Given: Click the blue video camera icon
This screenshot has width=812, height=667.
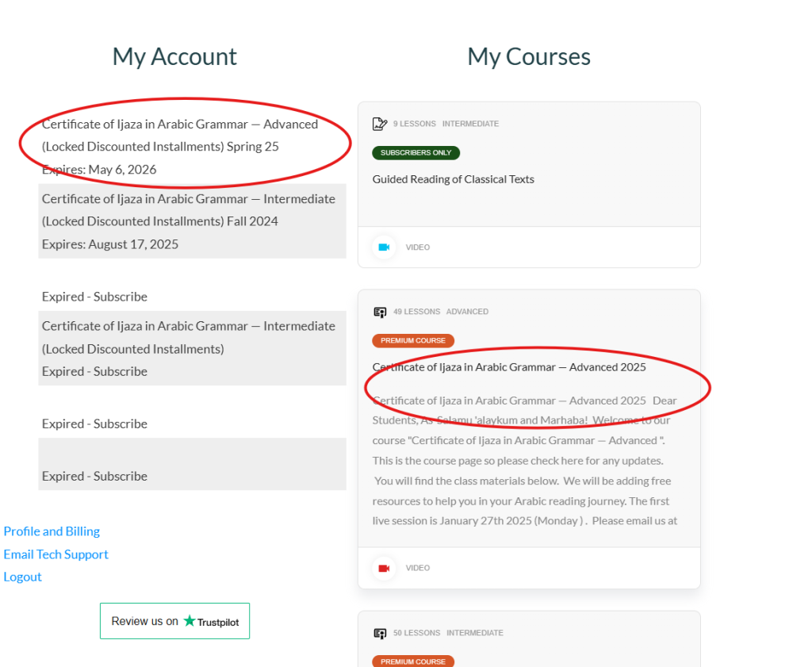Looking at the screenshot, I should [x=384, y=247].
